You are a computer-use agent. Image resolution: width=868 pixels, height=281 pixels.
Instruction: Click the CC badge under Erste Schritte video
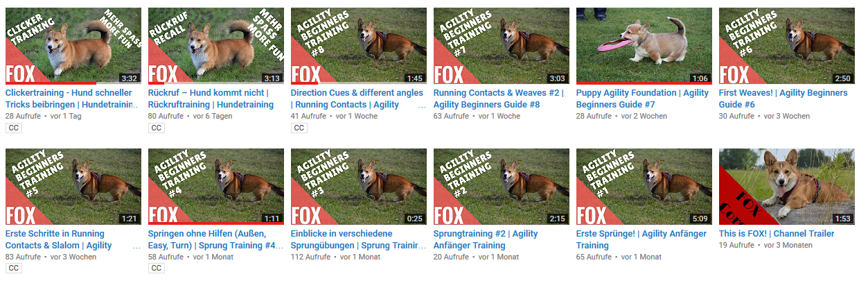click(13, 269)
